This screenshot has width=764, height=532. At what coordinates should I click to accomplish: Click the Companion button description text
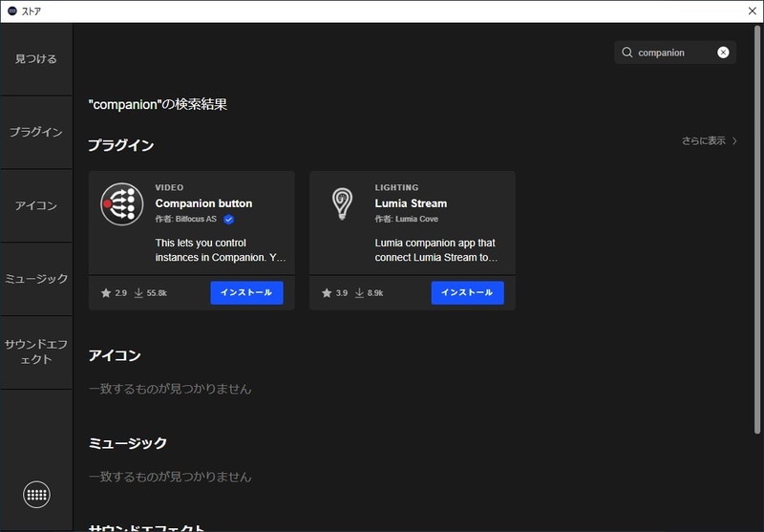221,250
